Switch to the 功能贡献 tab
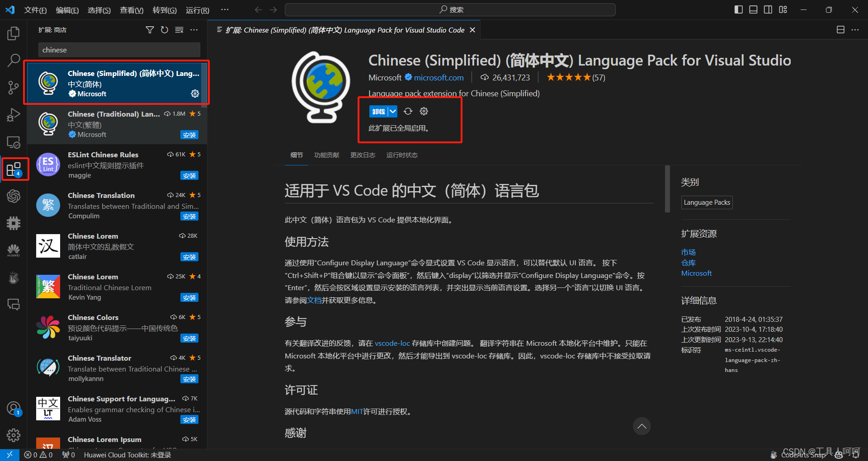 coord(326,155)
